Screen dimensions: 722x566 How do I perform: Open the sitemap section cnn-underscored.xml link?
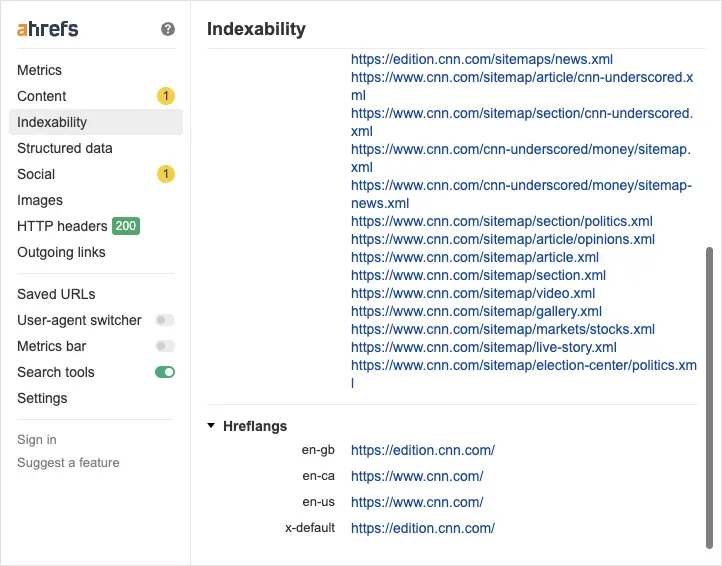coord(522,122)
